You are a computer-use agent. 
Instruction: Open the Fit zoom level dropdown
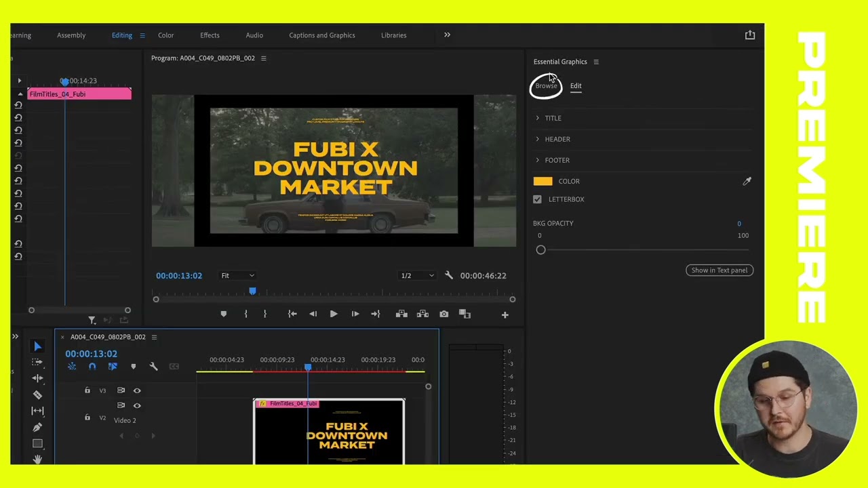[237, 275]
